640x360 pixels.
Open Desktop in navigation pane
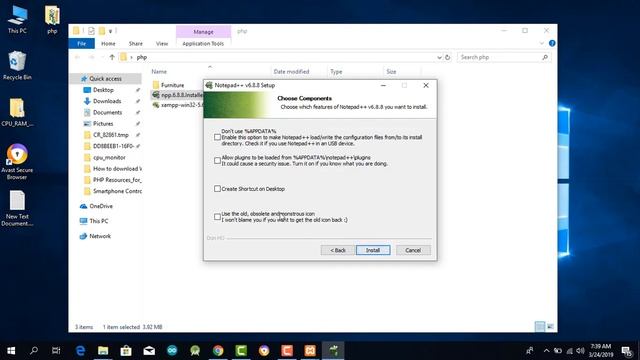point(103,90)
